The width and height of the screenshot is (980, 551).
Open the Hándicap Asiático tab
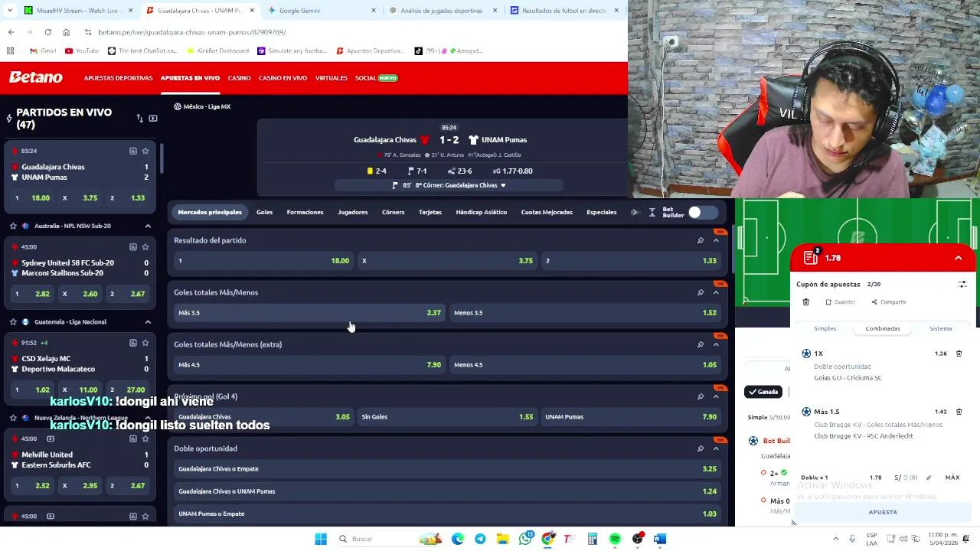(481, 212)
